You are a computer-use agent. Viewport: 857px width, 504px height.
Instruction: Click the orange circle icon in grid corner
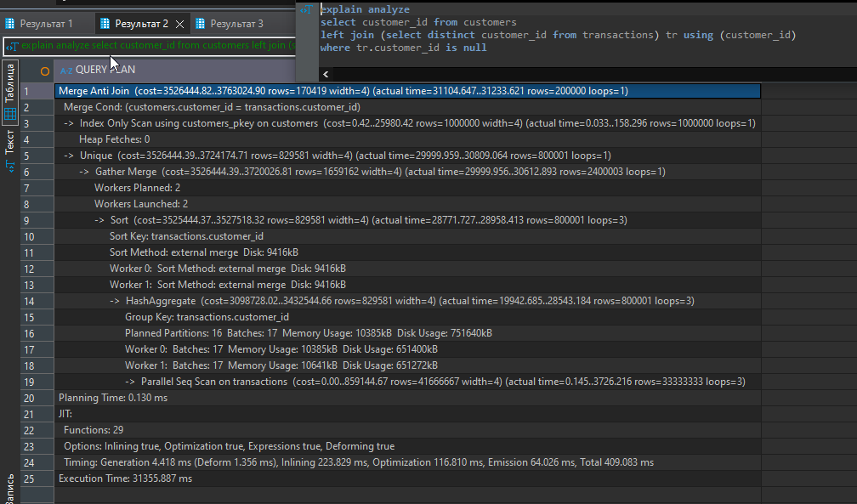[45, 71]
